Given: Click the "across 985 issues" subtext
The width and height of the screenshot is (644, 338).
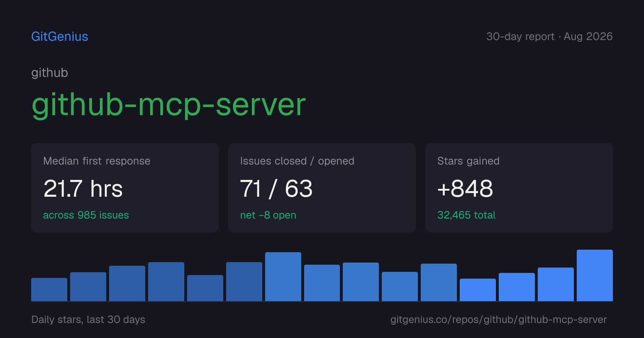Looking at the screenshot, I should [x=86, y=215].
